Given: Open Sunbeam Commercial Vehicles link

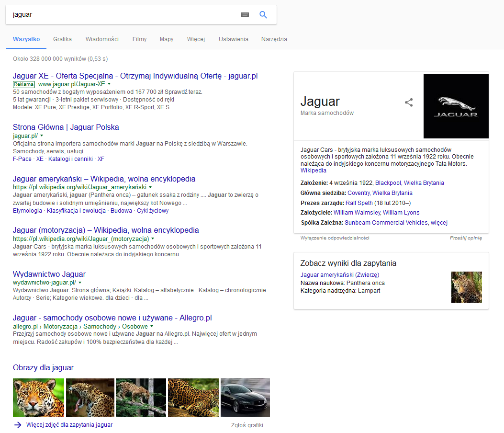Looking at the screenshot, I should 386,223.
